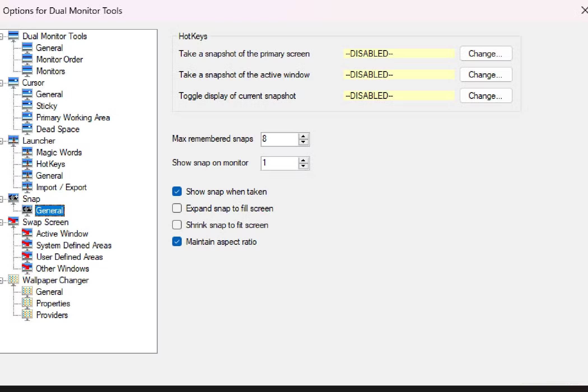Click the Wallpaper Changer grid icon
This screenshot has width=588, height=392.
(x=13, y=280)
